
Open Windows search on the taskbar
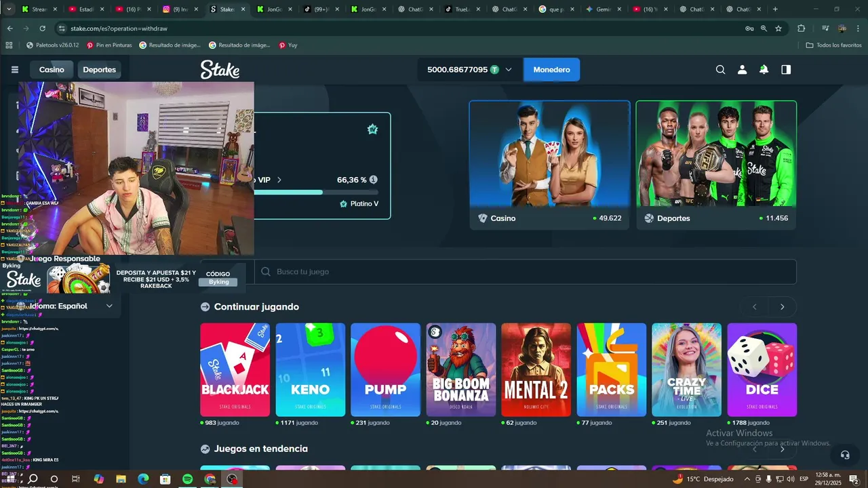pyautogui.click(x=33, y=479)
